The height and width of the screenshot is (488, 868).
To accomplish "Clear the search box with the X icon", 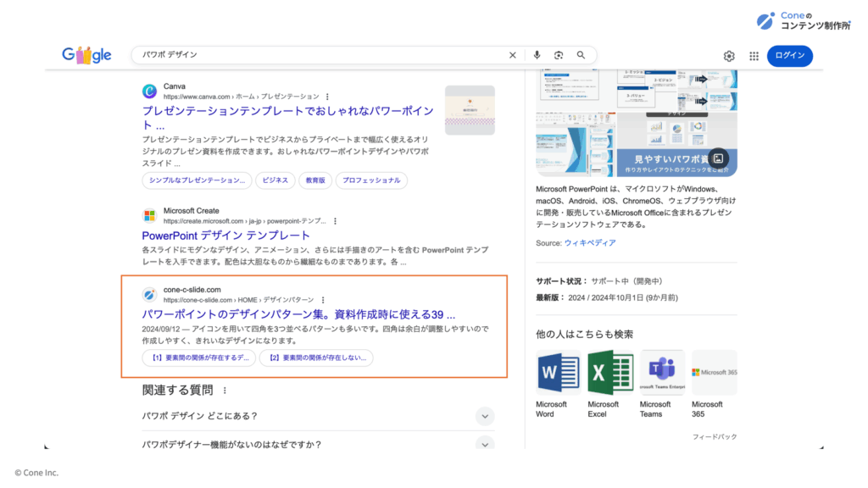I will 513,55.
